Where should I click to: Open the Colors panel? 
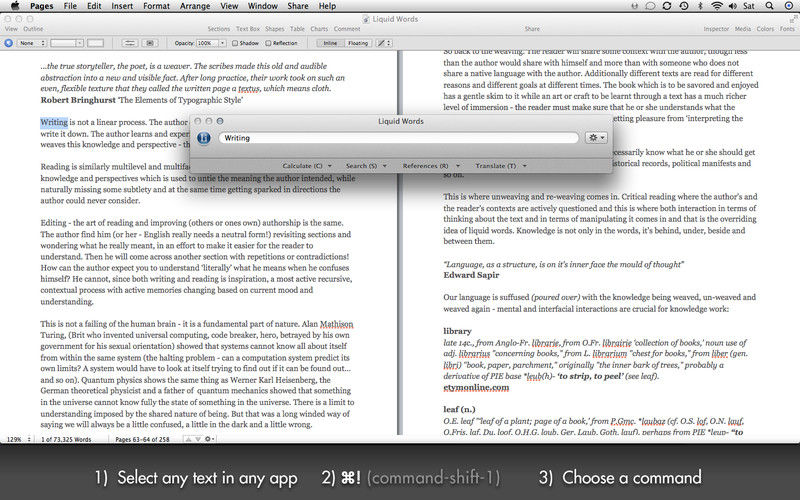pyautogui.click(x=765, y=29)
